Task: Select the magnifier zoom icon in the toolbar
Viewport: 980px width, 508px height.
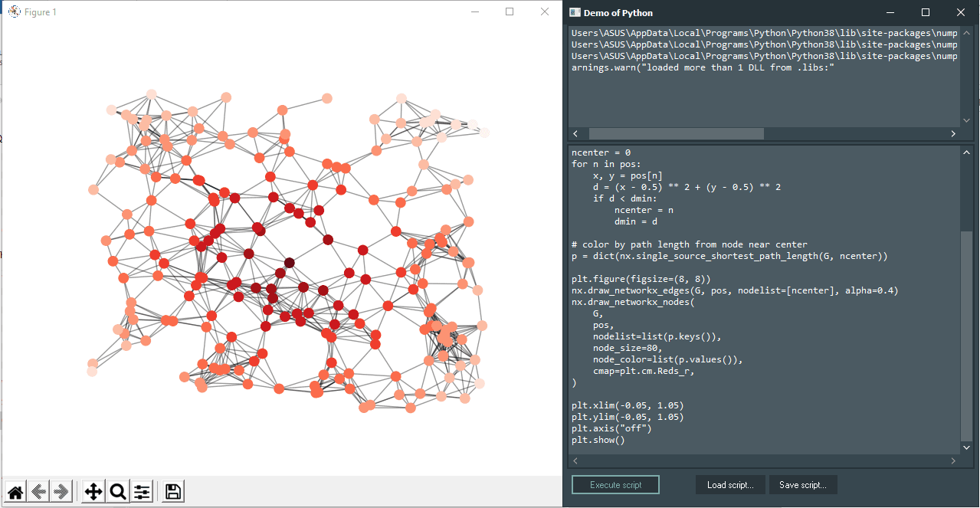Action: [x=116, y=491]
